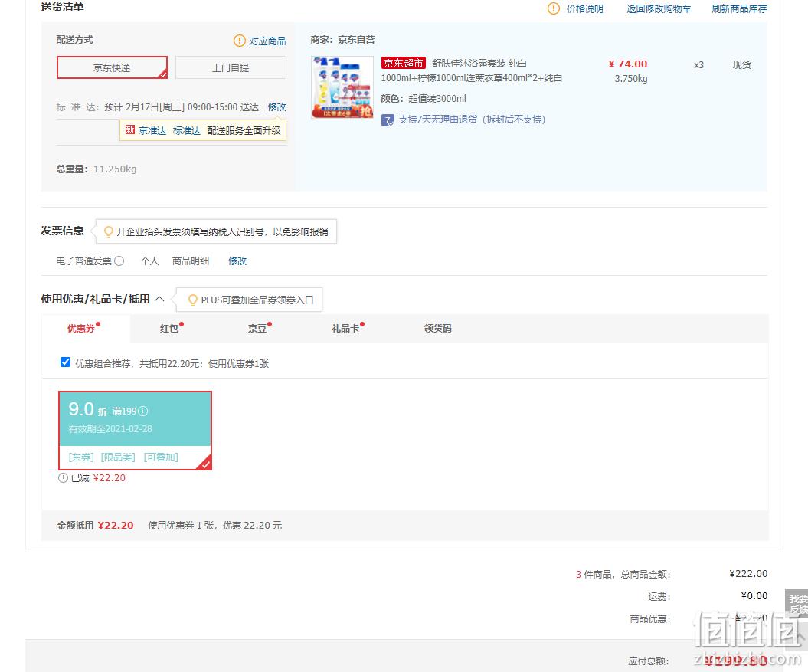Click the shipping fee ¥0.00
Viewport: 808px width, 672px height.
pos(754,595)
